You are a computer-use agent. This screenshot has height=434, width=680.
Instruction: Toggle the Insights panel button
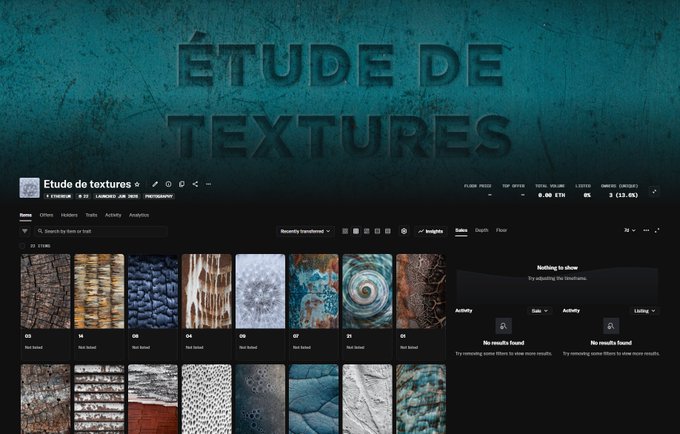(430, 231)
